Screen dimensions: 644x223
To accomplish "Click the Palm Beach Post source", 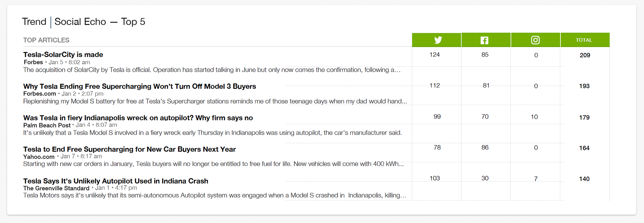I will pyautogui.click(x=47, y=125).
